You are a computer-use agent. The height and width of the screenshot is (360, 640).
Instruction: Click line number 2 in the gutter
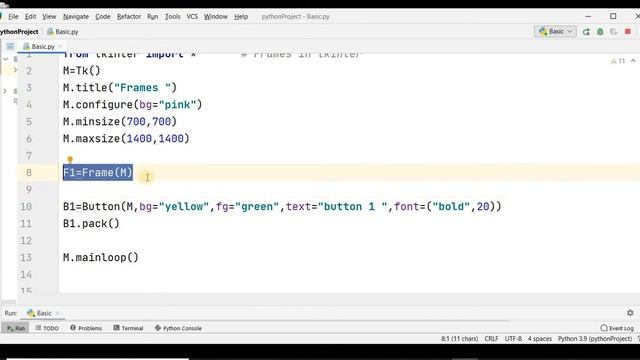[29, 71]
